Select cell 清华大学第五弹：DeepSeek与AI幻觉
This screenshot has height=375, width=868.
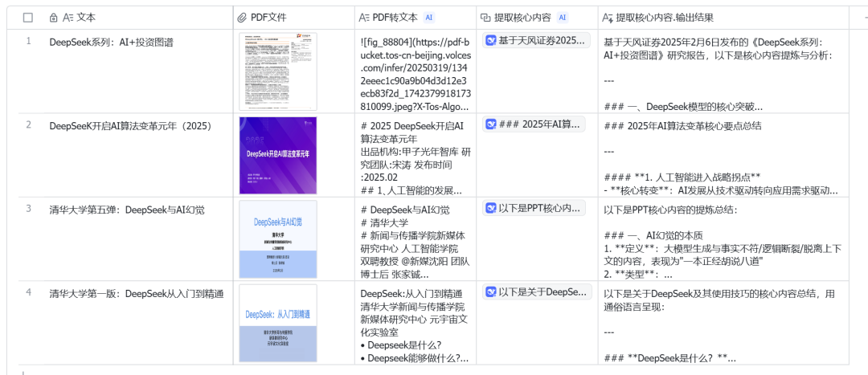point(138,239)
